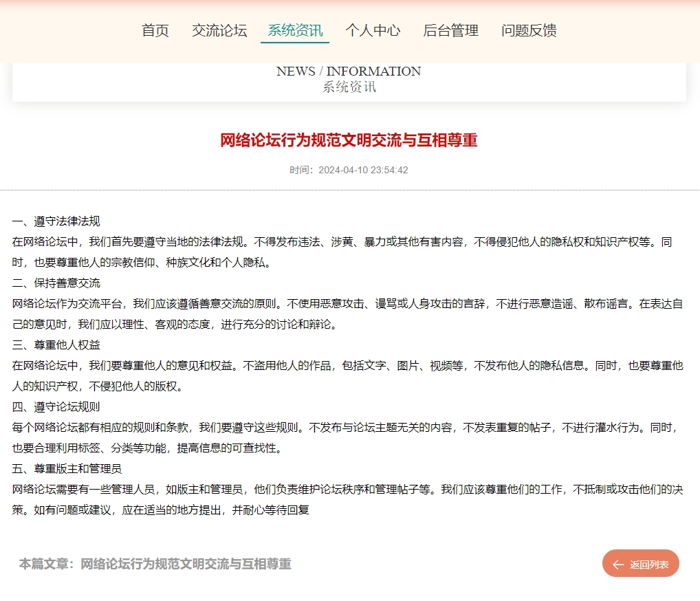The image size is (700, 601).
Task: Click the line starting 己的意见时，我们应以理性
Action: [x=175, y=324]
